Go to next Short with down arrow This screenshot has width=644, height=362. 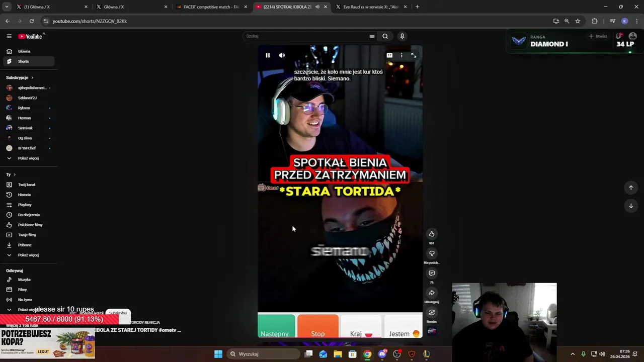pyautogui.click(x=631, y=206)
